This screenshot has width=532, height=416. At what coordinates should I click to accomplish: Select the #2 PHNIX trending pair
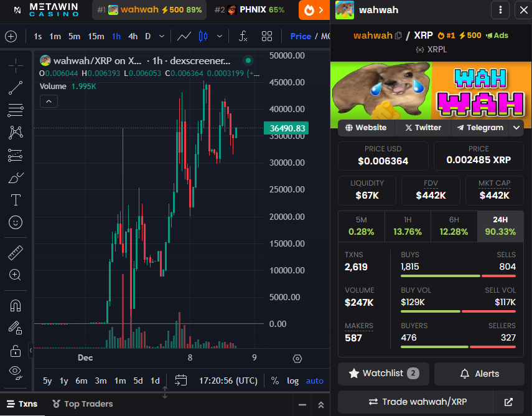(x=250, y=10)
